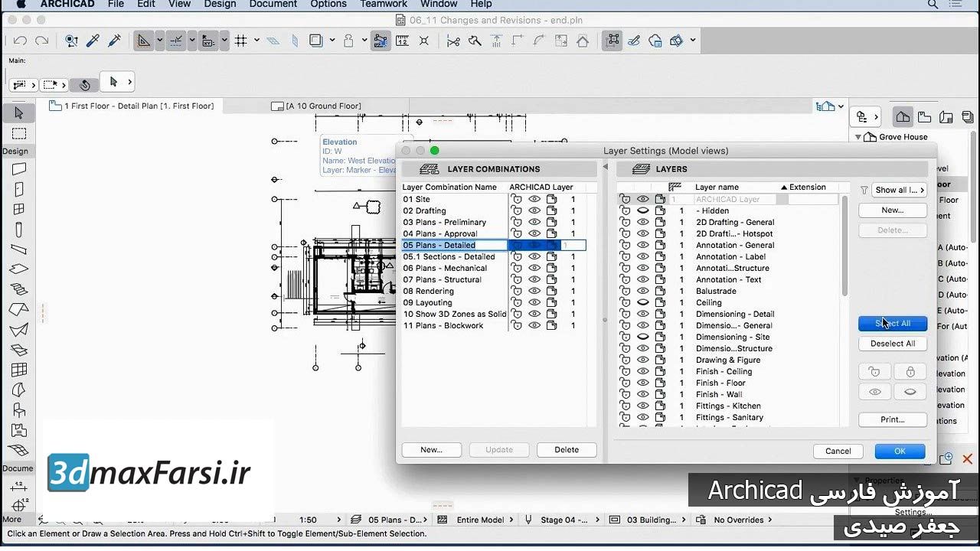The width and height of the screenshot is (980, 551).
Task: Collapse the Grove House tree node
Action: pos(858,137)
